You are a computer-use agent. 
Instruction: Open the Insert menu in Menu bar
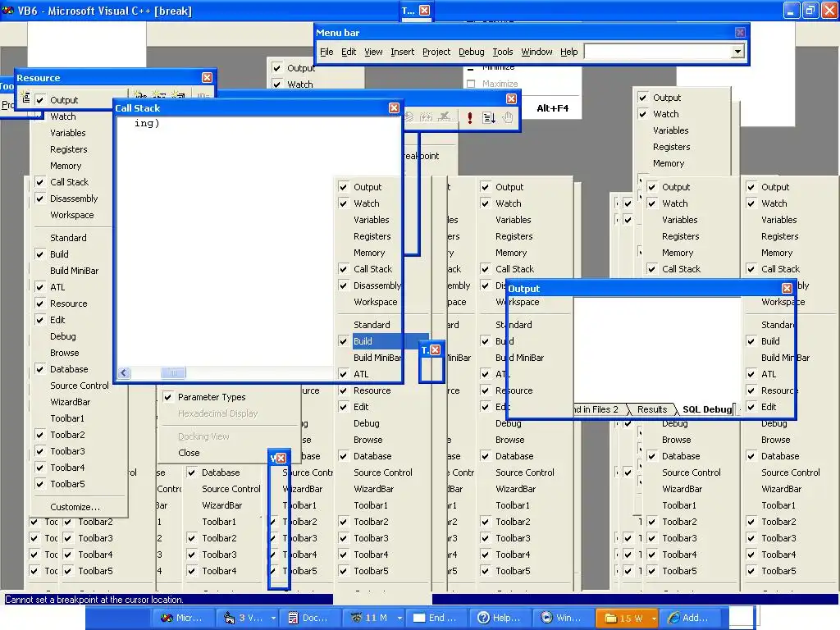click(402, 52)
